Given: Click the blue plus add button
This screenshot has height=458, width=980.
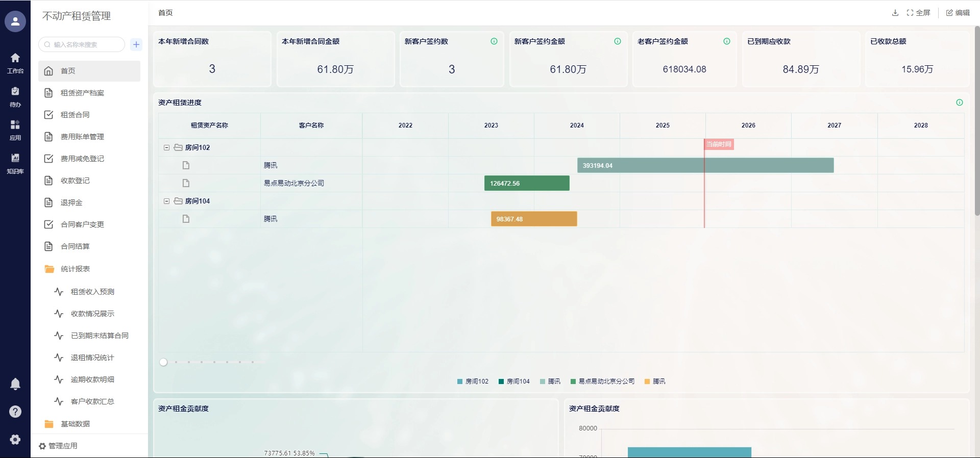Looking at the screenshot, I should 136,44.
